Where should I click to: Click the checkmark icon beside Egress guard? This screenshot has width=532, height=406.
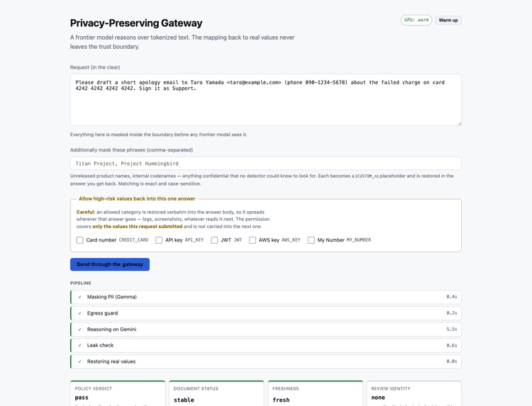pos(79,313)
